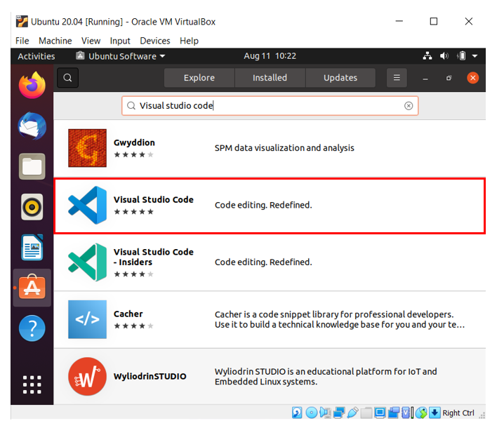Click the network icon in top panel
The height and width of the screenshot is (435, 504).
click(x=427, y=56)
